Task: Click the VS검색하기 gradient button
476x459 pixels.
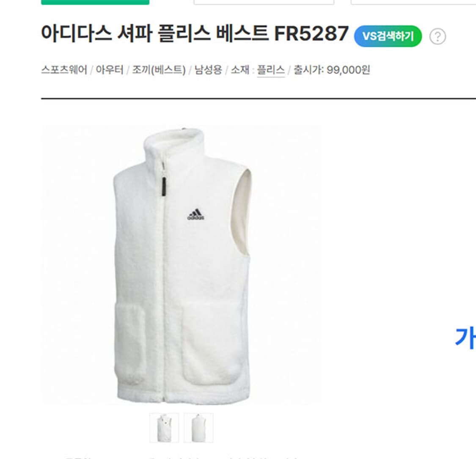Action: click(388, 36)
